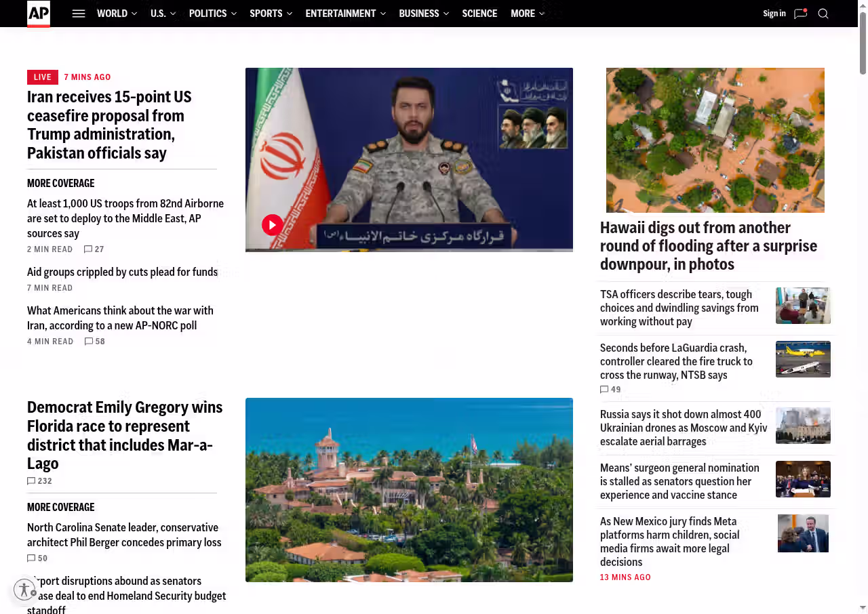This screenshot has height=614, width=868.
Task: View 232 comments on Emily Gregory story
Action: pos(39,481)
